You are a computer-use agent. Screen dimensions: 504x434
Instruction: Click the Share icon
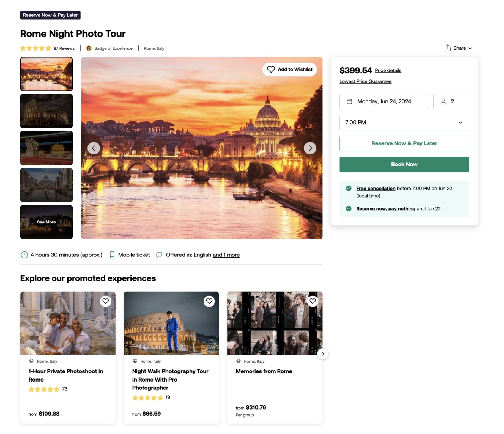pos(448,48)
